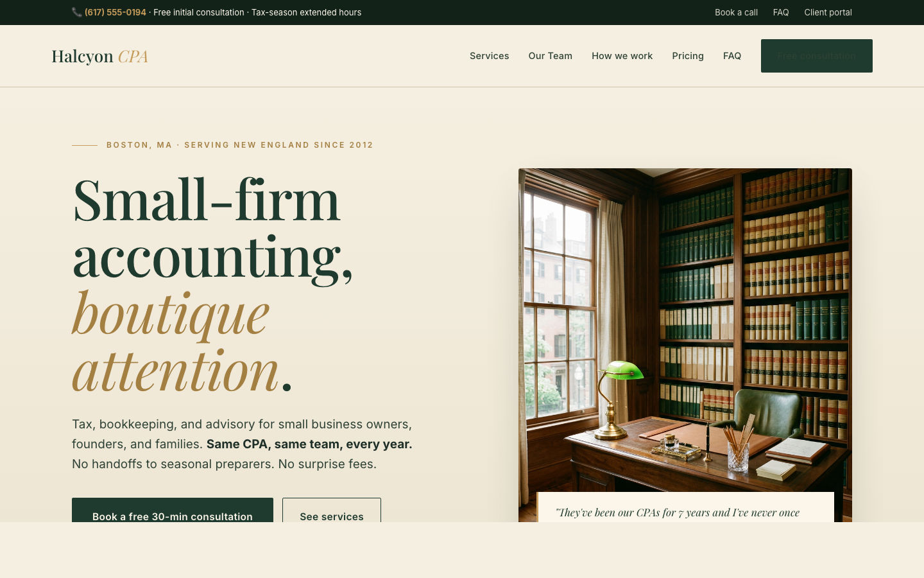Click the boutique attention headline

click(182, 341)
